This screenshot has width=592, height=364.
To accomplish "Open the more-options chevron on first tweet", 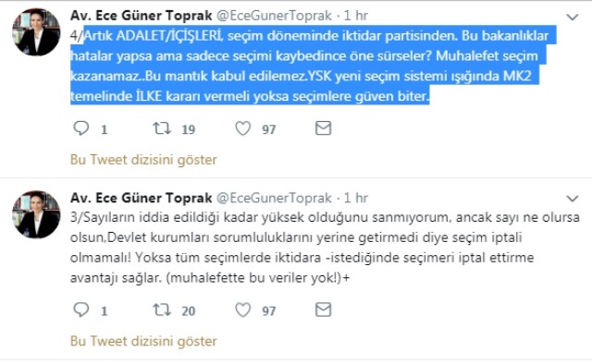I will coord(573,17).
